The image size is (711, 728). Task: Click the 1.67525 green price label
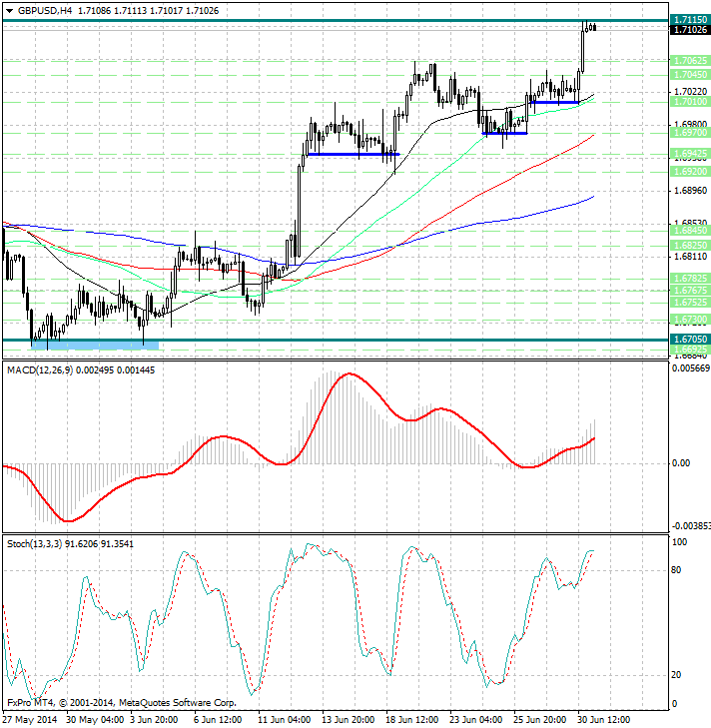(690, 303)
